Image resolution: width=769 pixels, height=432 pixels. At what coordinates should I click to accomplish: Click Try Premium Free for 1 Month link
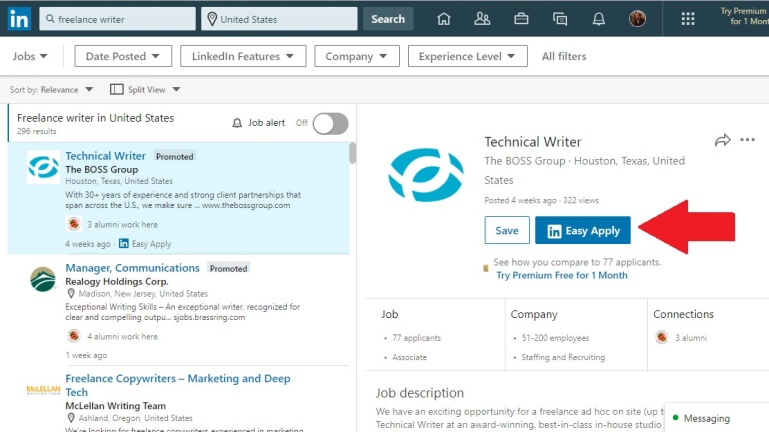(562, 275)
